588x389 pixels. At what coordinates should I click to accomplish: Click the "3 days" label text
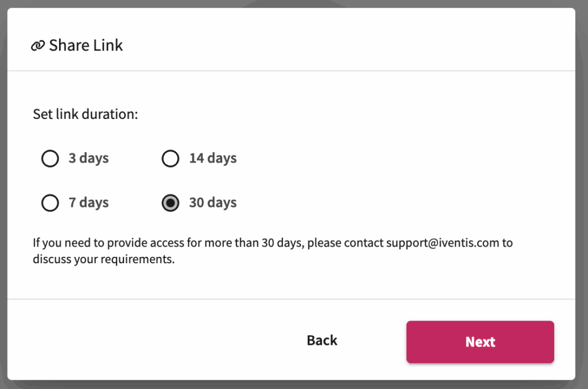(x=88, y=158)
